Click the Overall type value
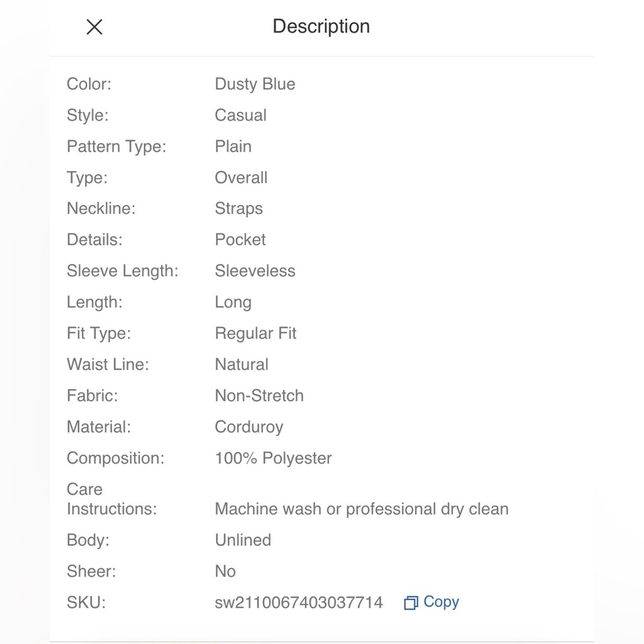Viewport: 644px width, 644px height. tap(241, 178)
